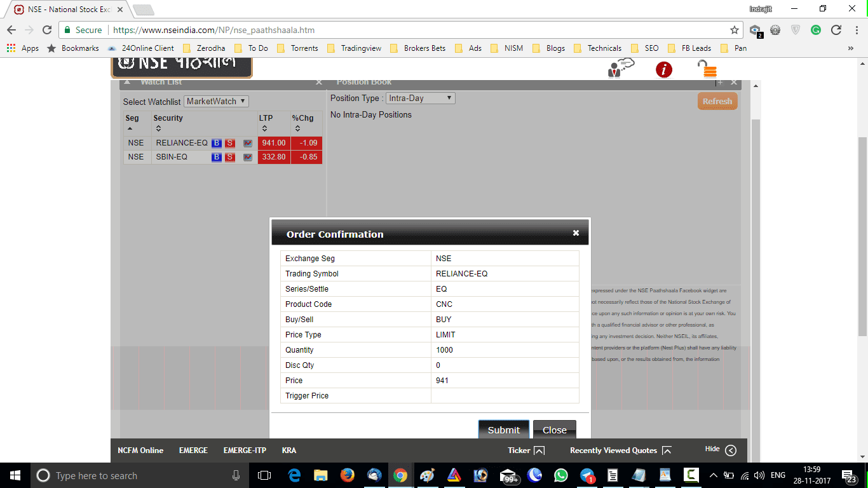Click the red information icon

coord(664,69)
